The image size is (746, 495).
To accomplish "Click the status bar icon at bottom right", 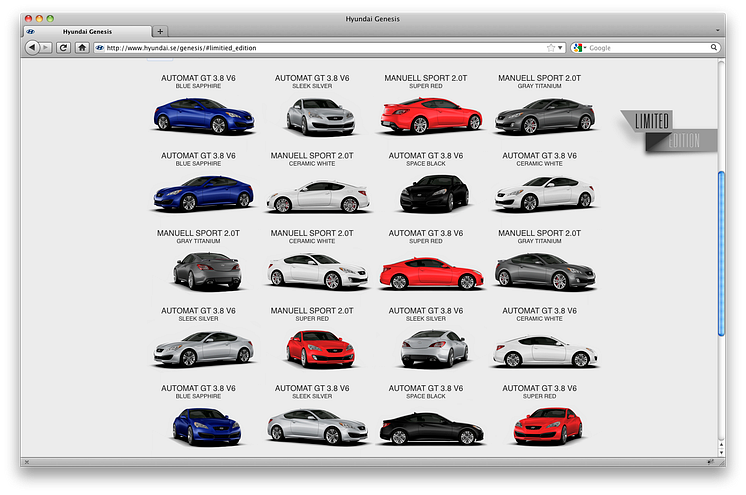I will [x=710, y=462].
